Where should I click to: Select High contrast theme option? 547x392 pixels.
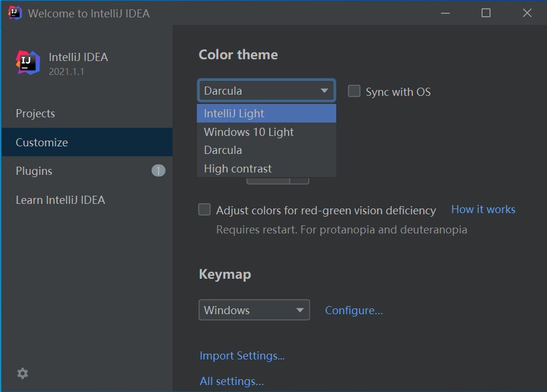tap(267, 168)
